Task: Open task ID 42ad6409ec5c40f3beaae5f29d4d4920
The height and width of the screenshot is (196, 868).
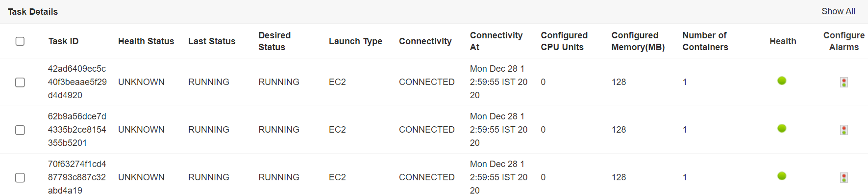Action: 77,82
